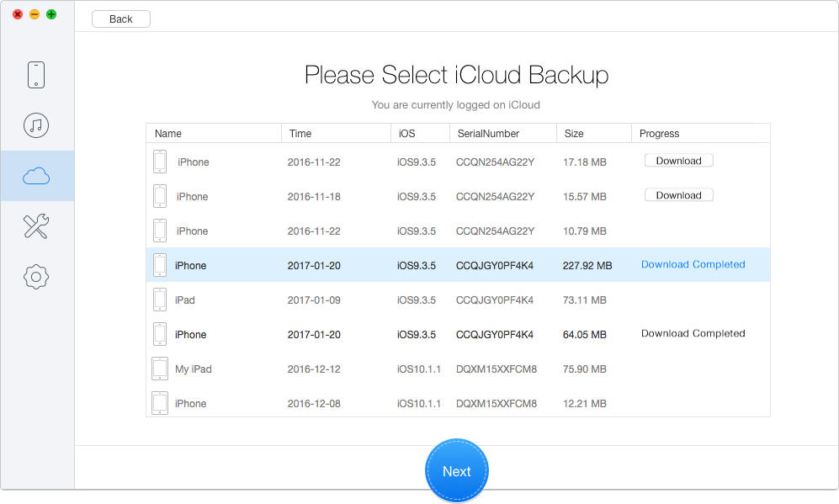Click the blue Download Completed status text
Image resolution: width=839 pixels, height=504 pixels.
pyautogui.click(x=693, y=264)
